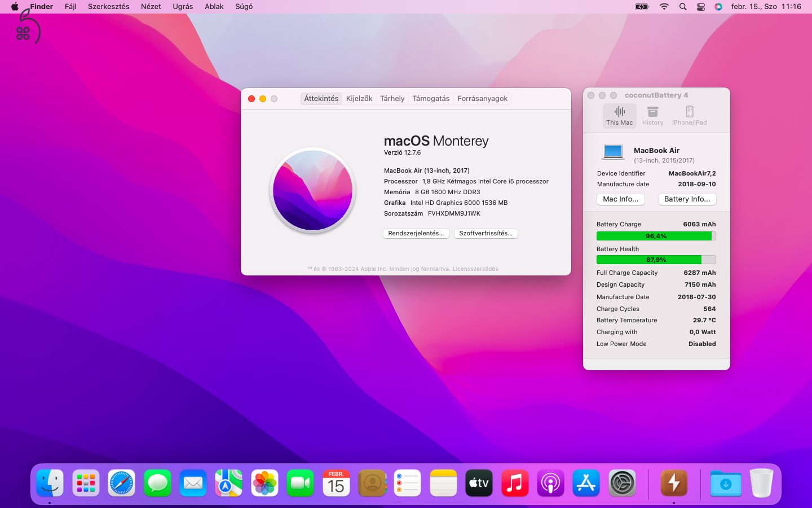This screenshot has width=812, height=508.
Task: Open Finder menu in menu bar
Action: (x=41, y=7)
